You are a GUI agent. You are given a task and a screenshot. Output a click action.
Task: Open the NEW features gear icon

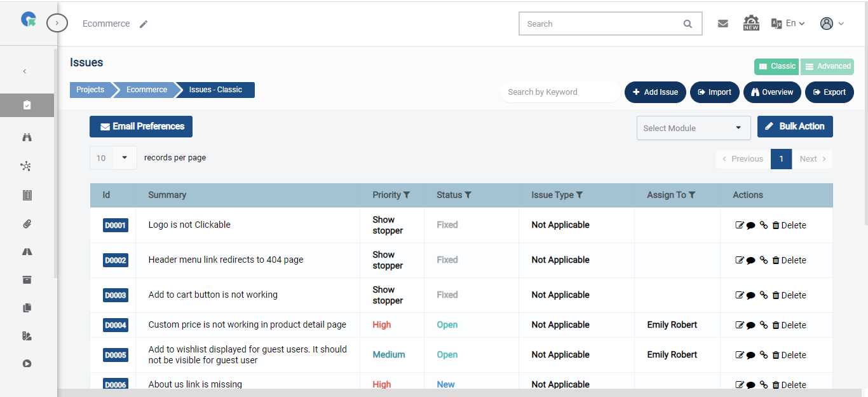751,23
